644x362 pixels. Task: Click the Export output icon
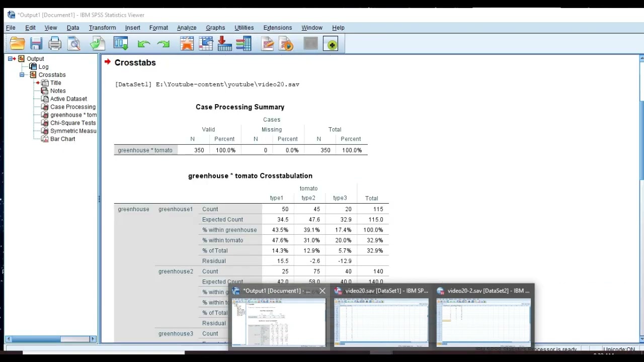[97, 44]
